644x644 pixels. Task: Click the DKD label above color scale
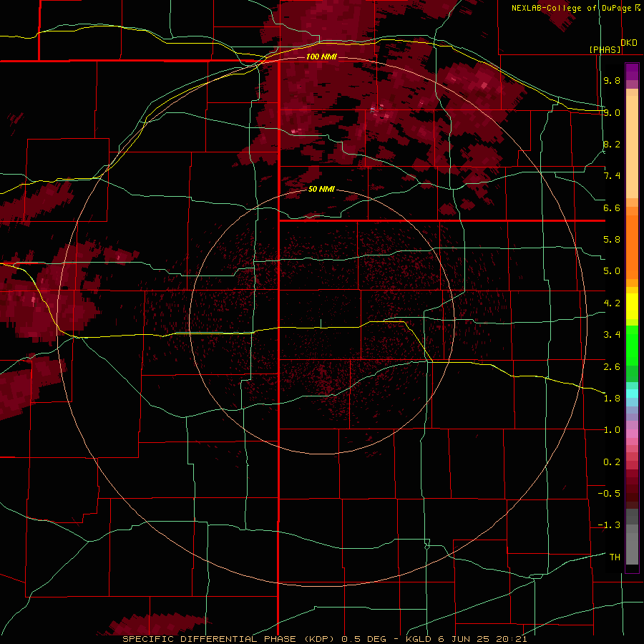[x=629, y=43]
